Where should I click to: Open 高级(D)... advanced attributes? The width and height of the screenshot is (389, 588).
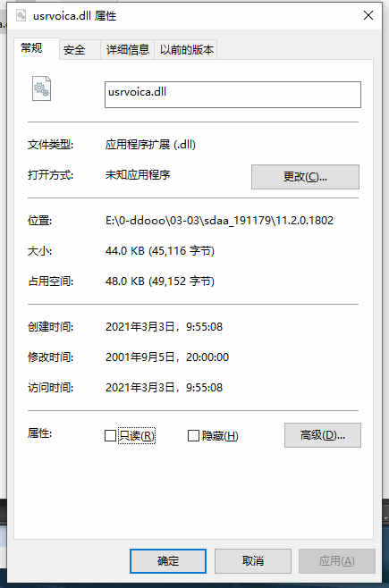pos(323,435)
